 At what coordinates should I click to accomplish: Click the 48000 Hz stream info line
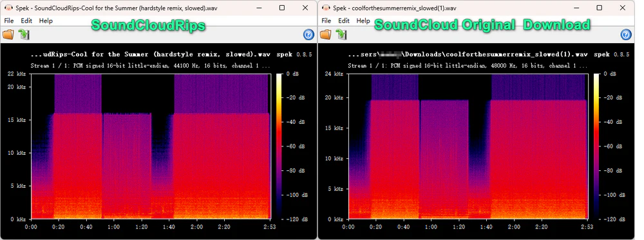point(468,65)
